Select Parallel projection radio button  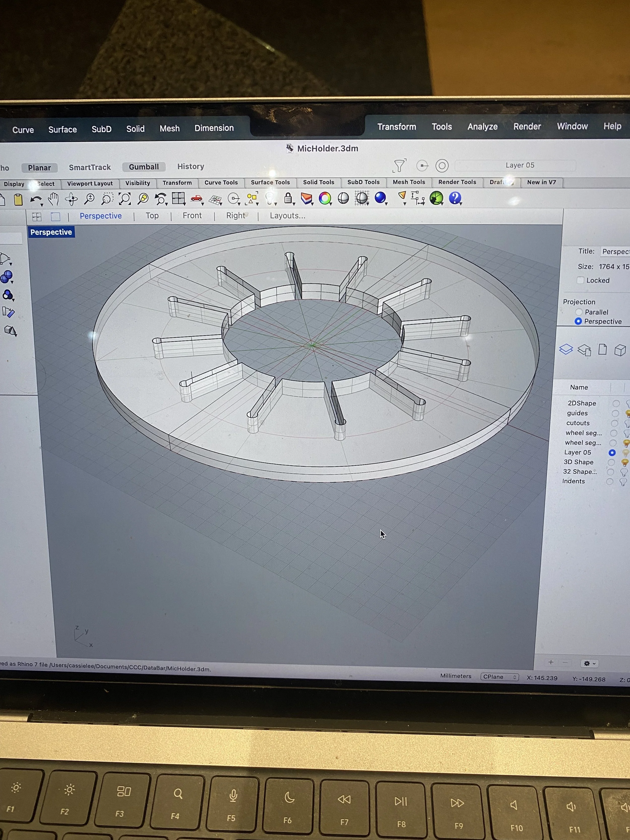[x=579, y=312]
